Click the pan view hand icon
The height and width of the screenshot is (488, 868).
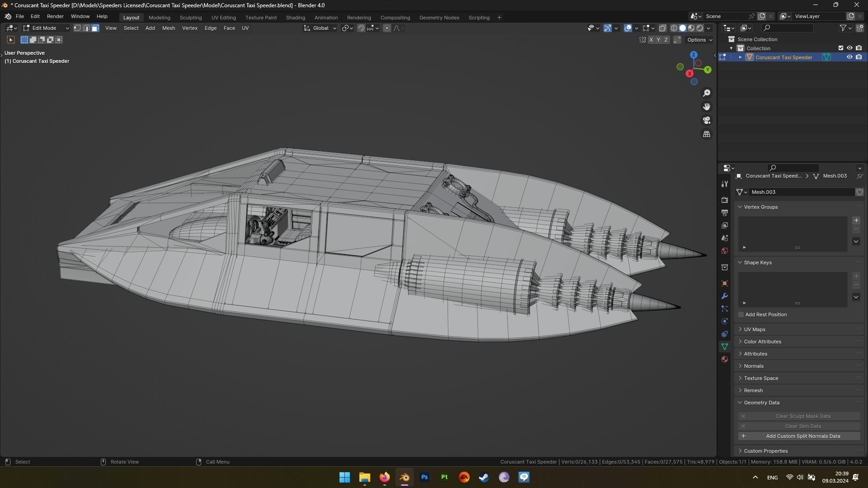707,107
